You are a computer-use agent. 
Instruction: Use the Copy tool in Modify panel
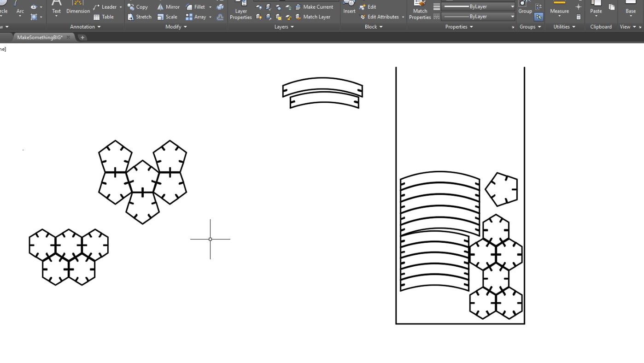tap(138, 7)
